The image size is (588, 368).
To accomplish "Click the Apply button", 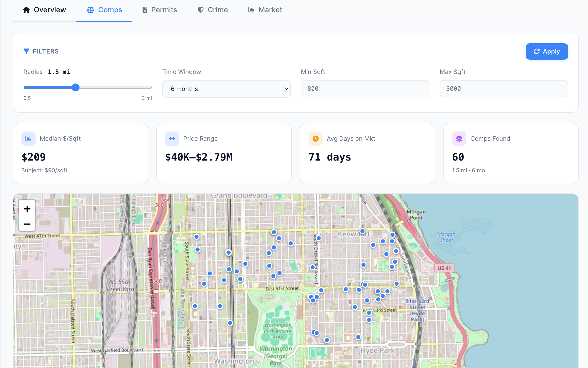I will [x=547, y=51].
